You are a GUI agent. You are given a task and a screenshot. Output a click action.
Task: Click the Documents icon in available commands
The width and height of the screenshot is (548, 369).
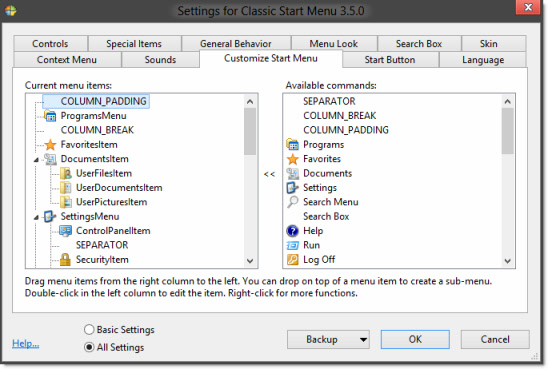tap(293, 173)
